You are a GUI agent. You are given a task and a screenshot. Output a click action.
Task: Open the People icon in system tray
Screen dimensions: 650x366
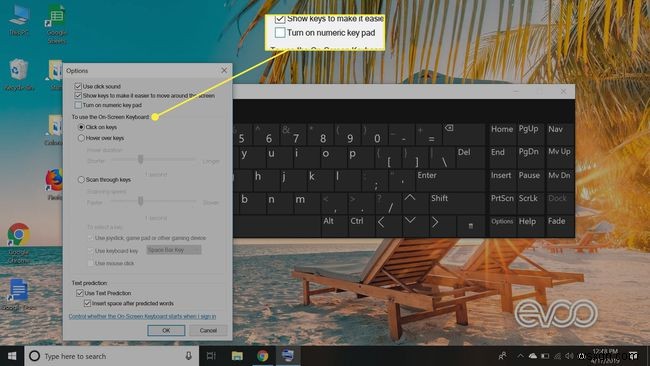[x=502, y=356]
